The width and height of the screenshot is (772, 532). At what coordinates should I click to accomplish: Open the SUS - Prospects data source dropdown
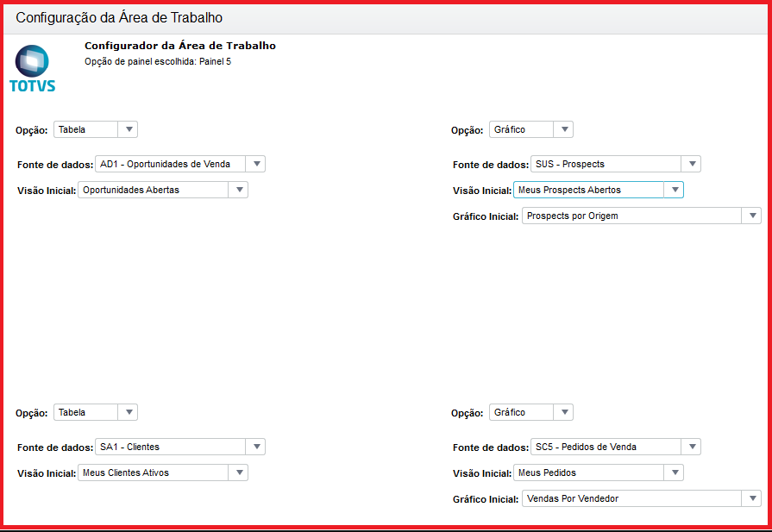click(x=615, y=164)
